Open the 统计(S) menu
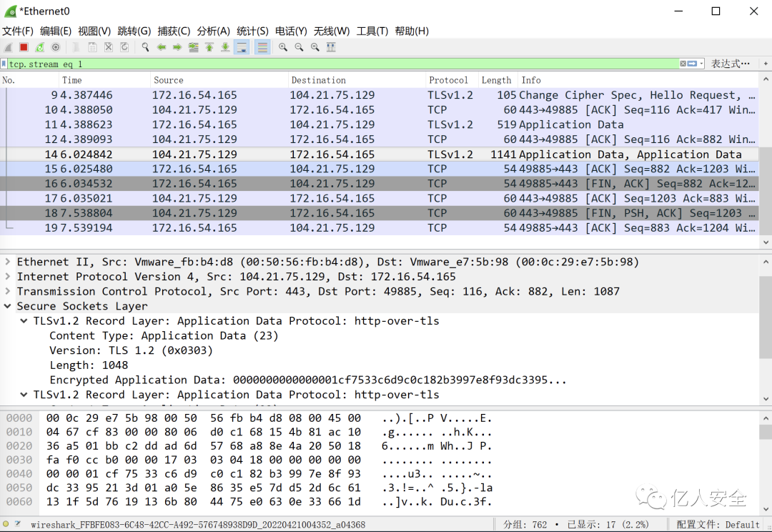Image resolution: width=772 pixels, height=532 pixels. pyautogui.click(x=252, y=31)
